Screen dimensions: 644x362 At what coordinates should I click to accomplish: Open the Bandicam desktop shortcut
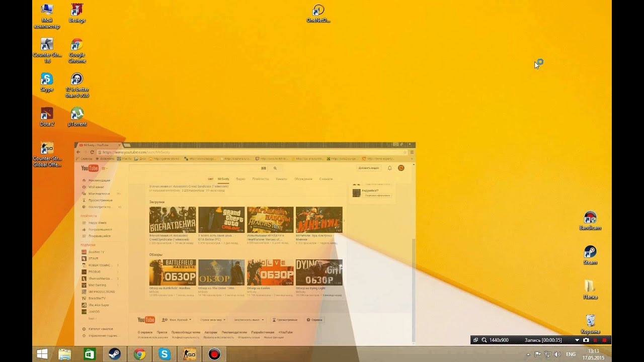pos(590,220)
